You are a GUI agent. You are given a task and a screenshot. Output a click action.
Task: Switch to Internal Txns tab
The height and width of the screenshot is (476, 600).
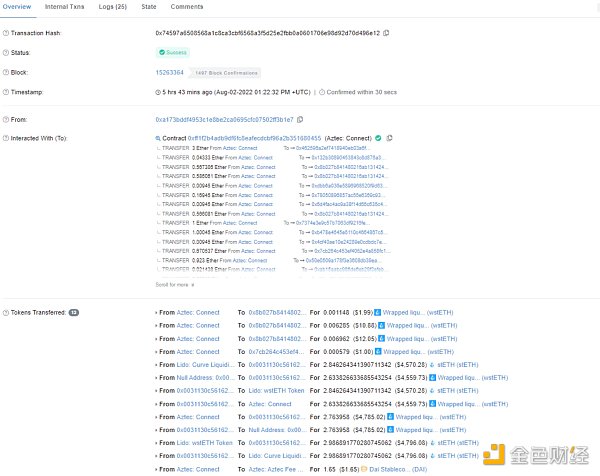[65, 7]
